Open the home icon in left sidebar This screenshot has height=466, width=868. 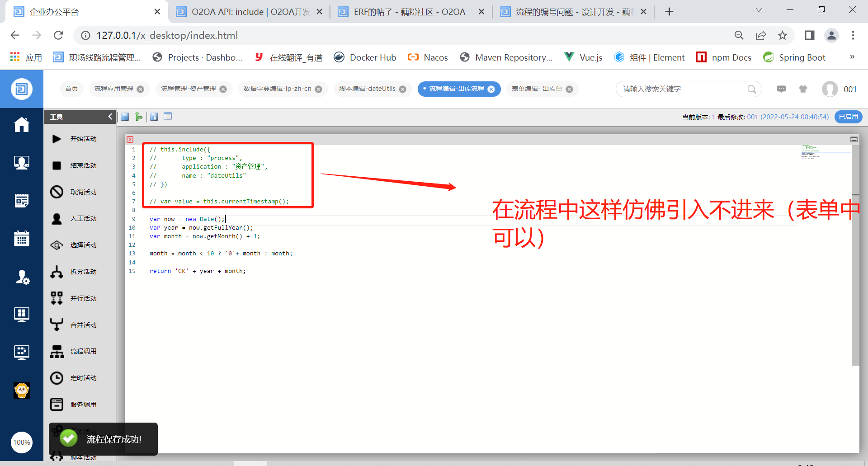click(22, 125)
